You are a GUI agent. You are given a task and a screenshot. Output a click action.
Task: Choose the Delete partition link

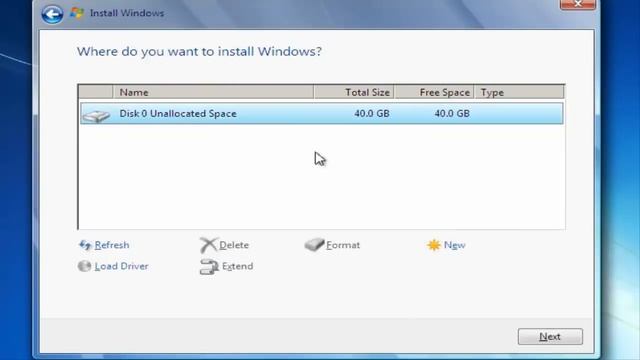[234, 245]
